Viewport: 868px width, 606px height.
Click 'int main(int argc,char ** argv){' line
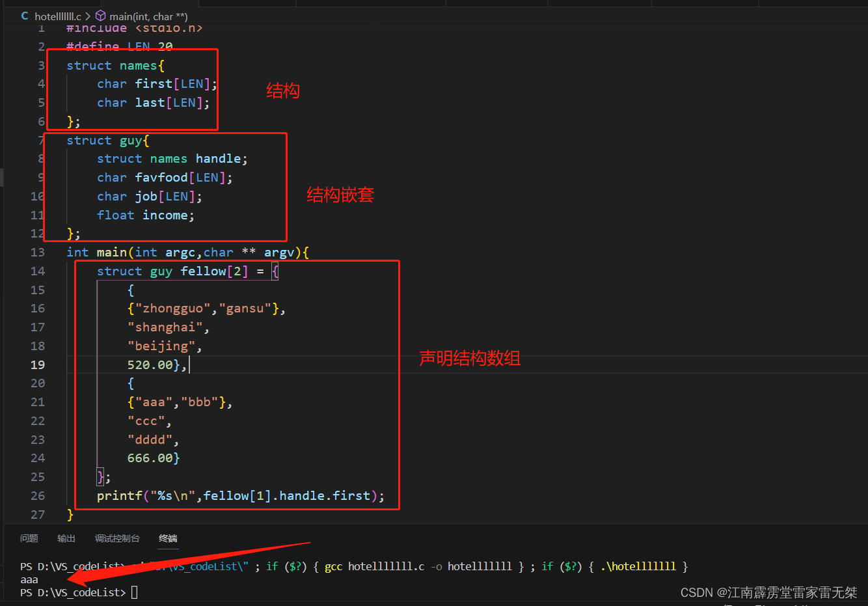coord(188,253)
